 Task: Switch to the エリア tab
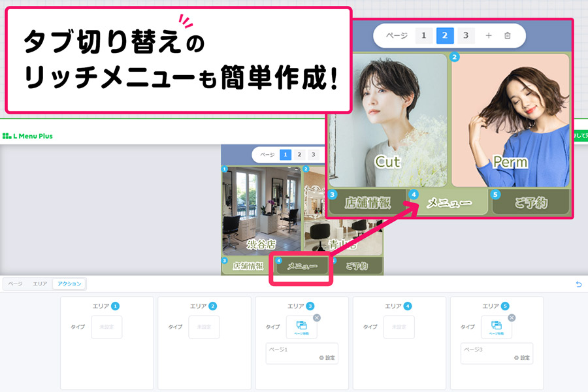(x=40, y=284)
